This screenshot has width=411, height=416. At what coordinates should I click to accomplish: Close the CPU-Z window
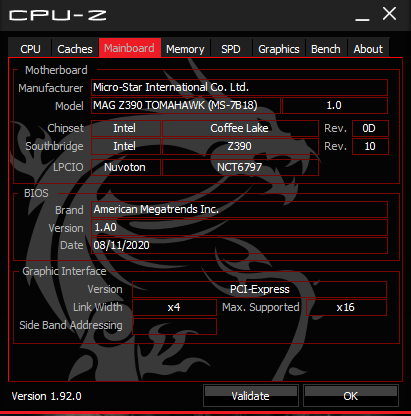pyautogui.click(x=389, y=14)
